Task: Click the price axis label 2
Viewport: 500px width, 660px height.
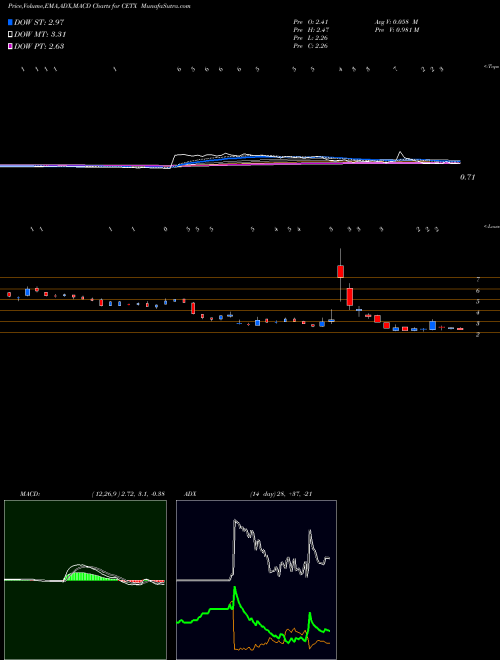Action: pos(478,335)
